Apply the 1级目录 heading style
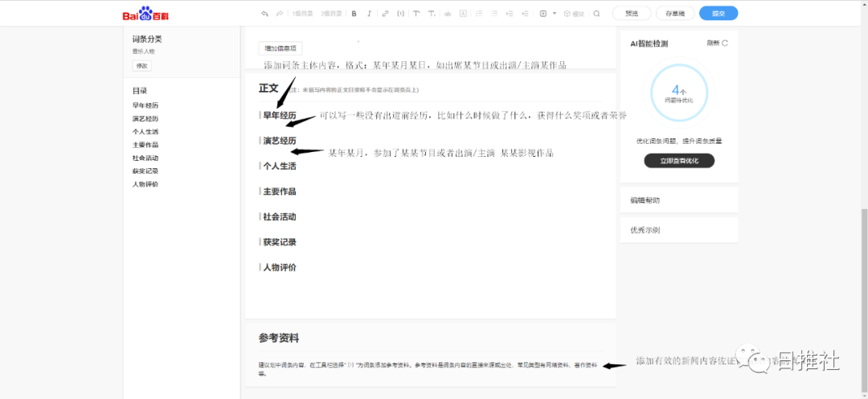Viewport: 868px width, 399px height. (x=302, y=14)
